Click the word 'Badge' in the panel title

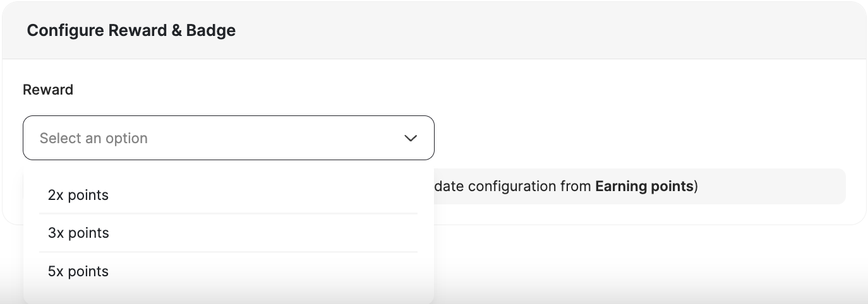(x=211, y=30)
